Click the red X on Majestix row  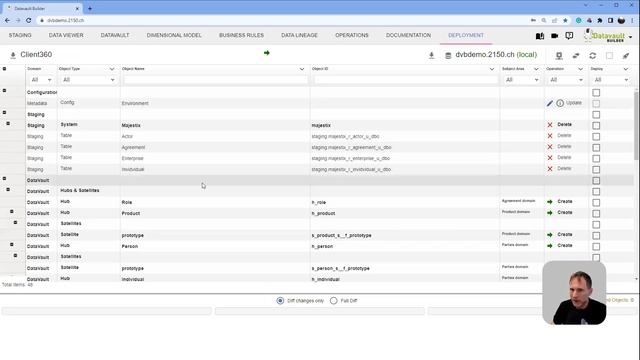tap(550, 125)
